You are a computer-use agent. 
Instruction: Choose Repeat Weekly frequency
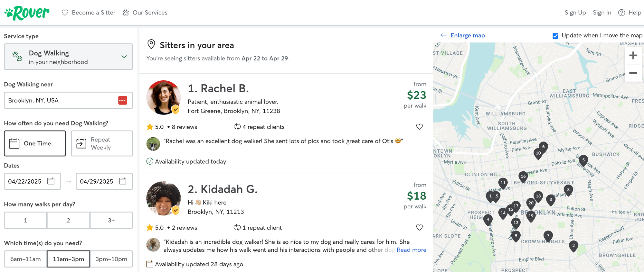(102, 143)
